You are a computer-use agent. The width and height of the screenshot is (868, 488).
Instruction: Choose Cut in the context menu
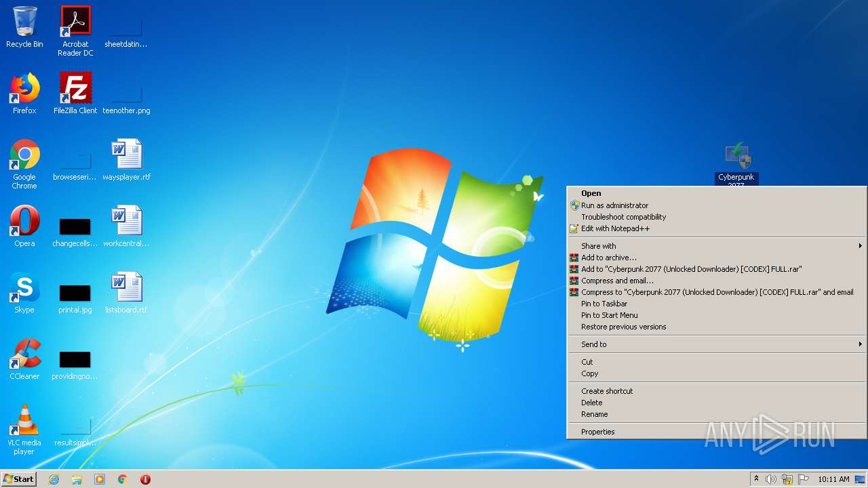[x=717, y=362]
